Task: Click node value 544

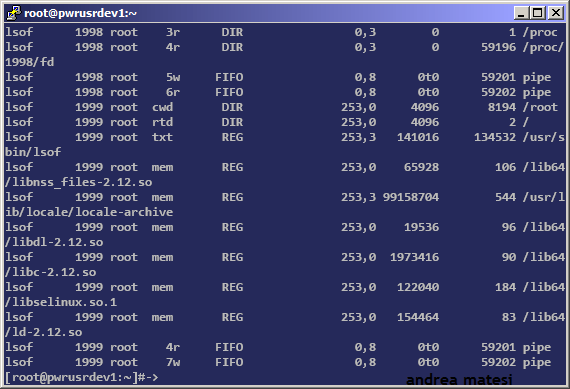Action: (505, 197)
